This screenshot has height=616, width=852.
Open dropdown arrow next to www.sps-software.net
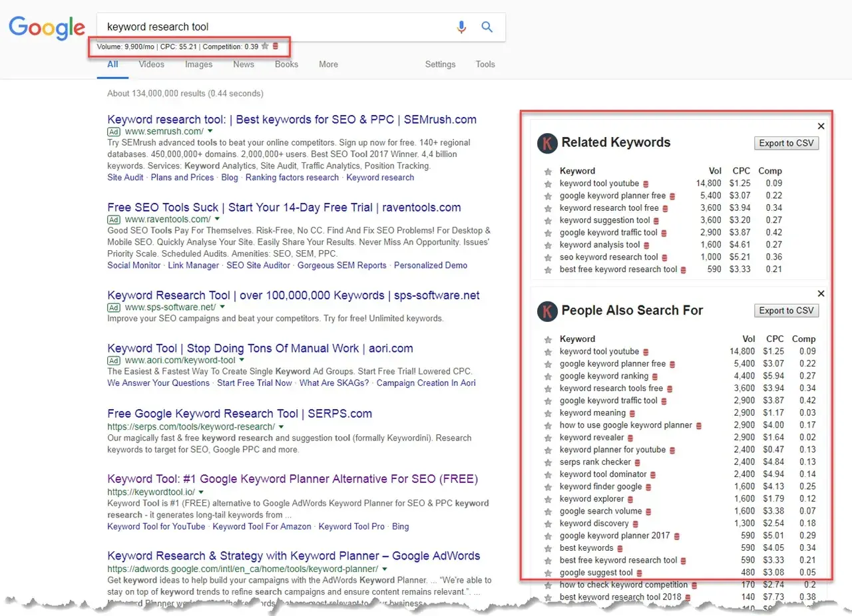(x=222, y=307)
